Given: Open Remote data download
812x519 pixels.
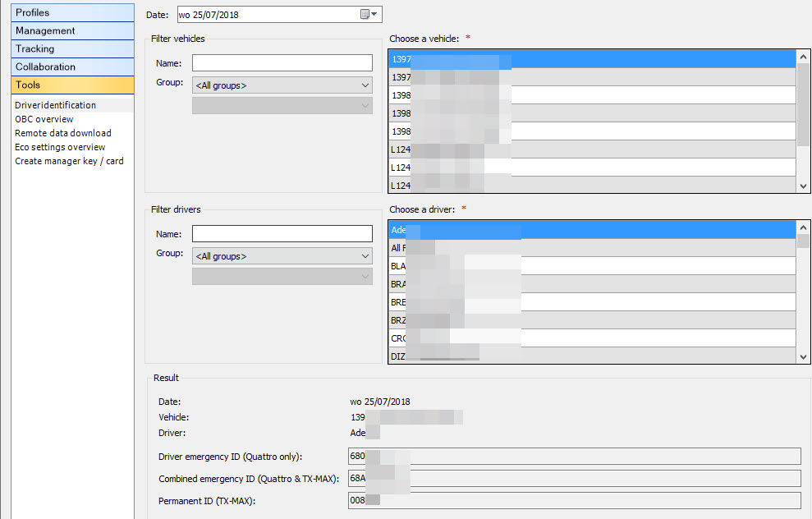Looking at the screenshot, I should [63, 133].
